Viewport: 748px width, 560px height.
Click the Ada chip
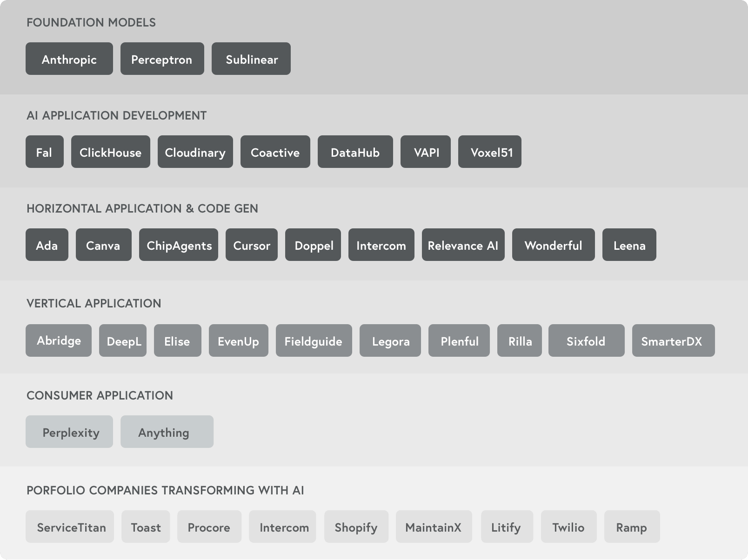(x=47, y=245)
